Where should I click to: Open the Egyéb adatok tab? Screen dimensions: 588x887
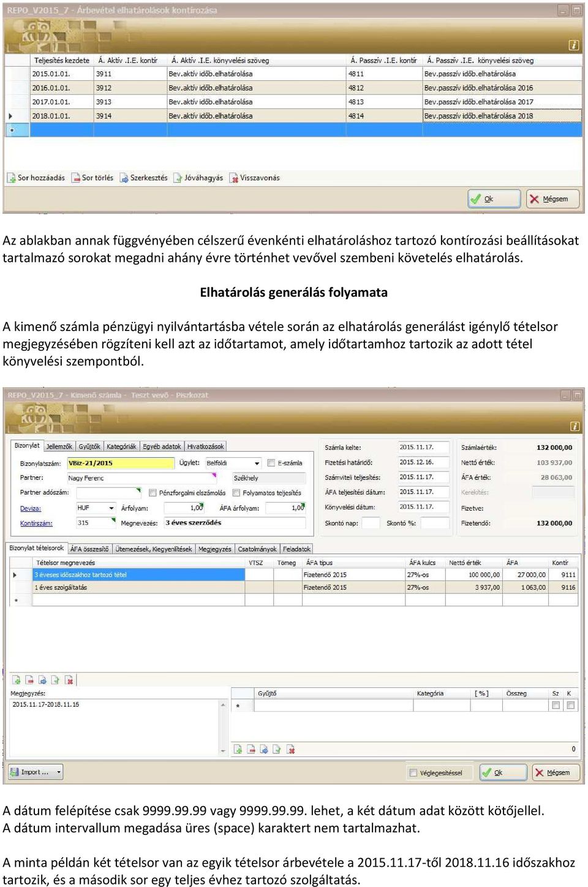(162, 446)
